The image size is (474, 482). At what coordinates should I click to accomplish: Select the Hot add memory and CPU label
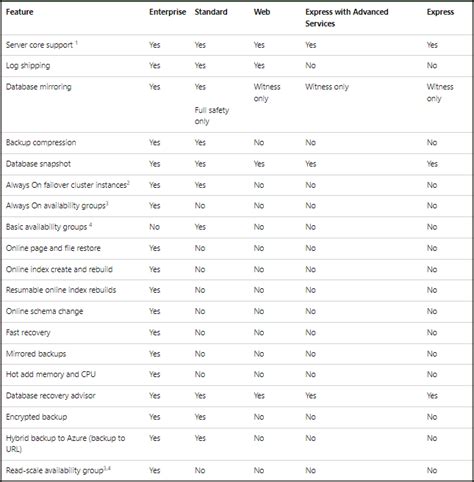tap(51, 374)
